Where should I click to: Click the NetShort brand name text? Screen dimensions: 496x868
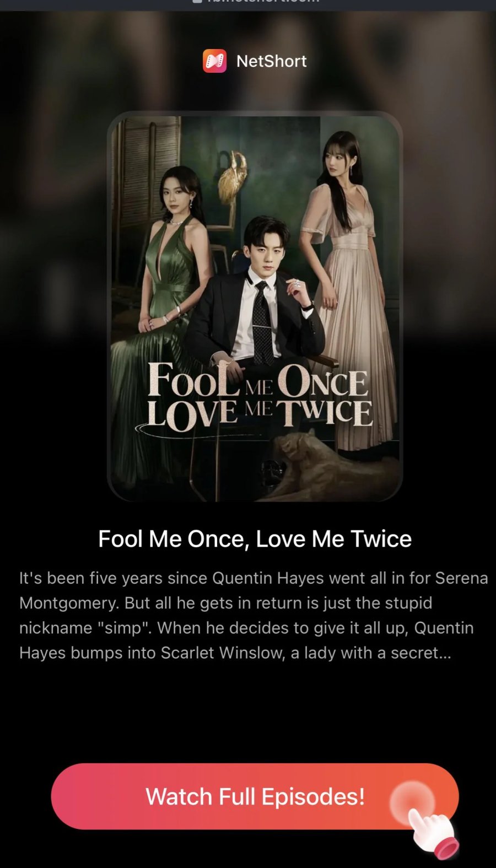[271, 61]
